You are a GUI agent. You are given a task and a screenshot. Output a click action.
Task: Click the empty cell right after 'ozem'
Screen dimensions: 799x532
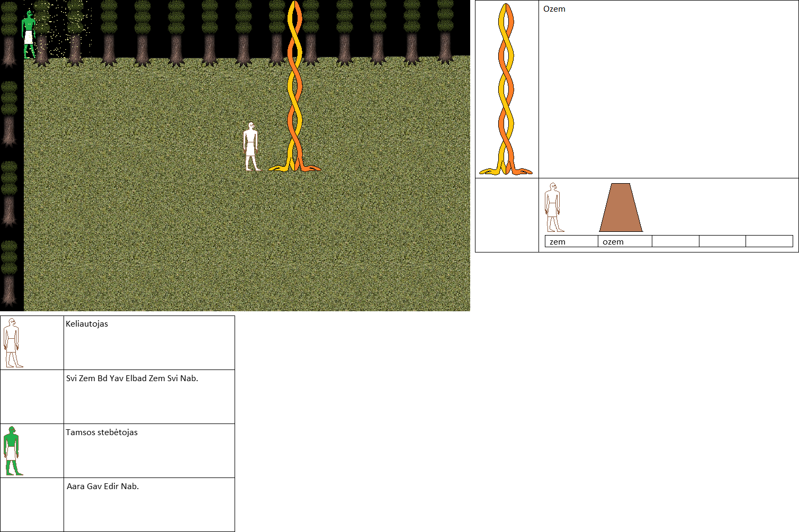click(675, 241)
